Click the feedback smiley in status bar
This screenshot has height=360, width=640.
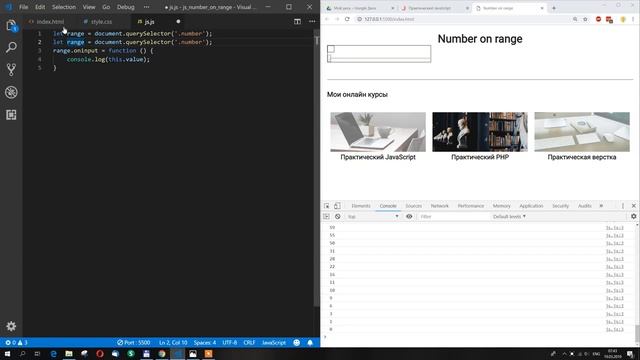[297, 342]
